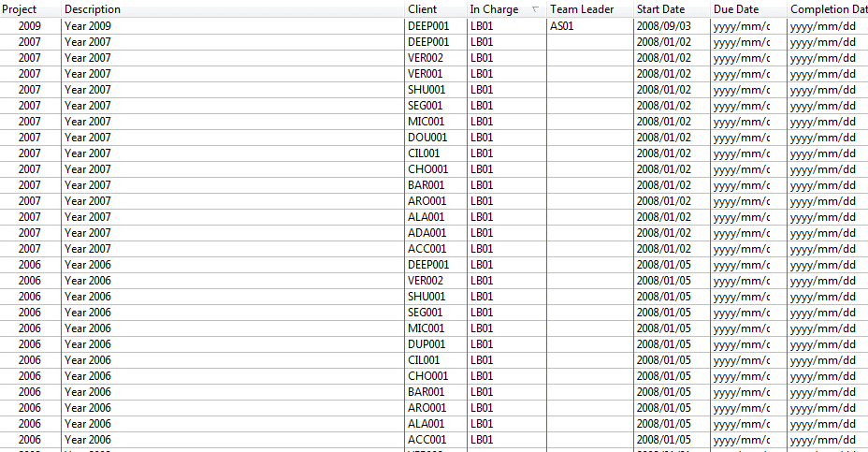Sort by the Description column header
The width and height of the screenshot is (868, 452).
coord(93,9)
